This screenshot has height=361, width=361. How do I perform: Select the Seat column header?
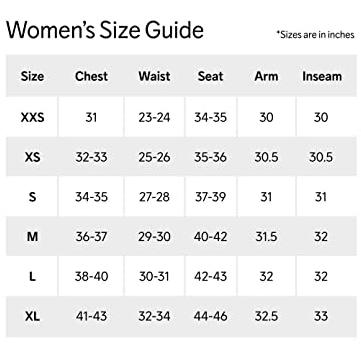(x=210, y=76)
